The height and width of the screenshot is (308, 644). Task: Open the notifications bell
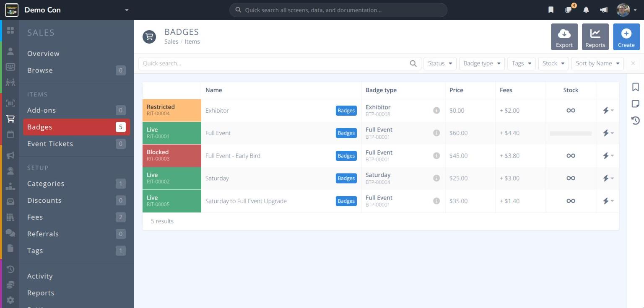(x=586, y=10)
